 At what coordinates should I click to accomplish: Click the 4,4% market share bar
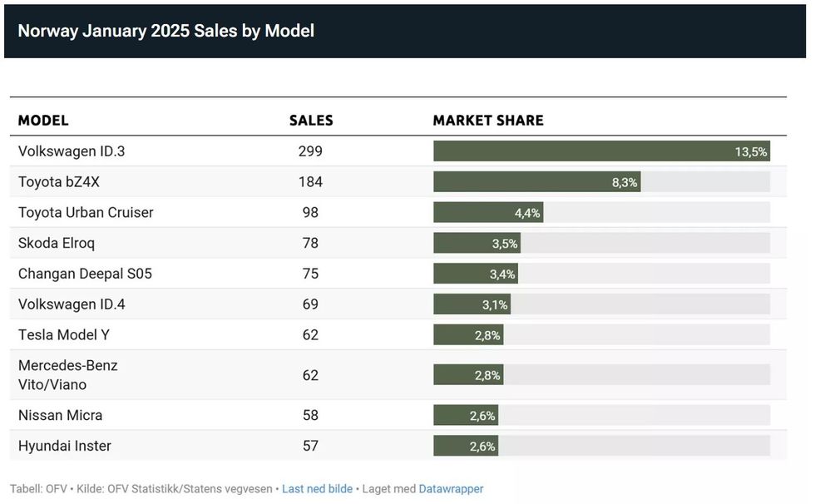pyautogui.click(x=488, y=212)
